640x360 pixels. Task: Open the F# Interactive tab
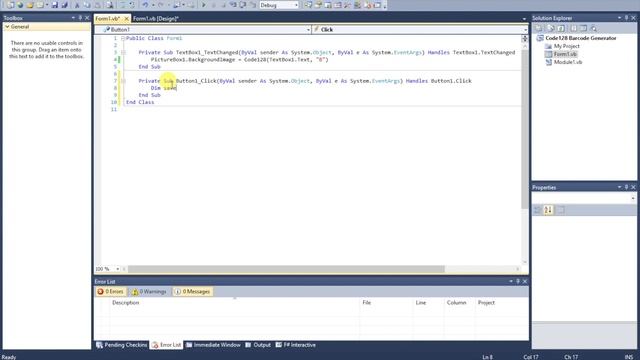point(296,345)
